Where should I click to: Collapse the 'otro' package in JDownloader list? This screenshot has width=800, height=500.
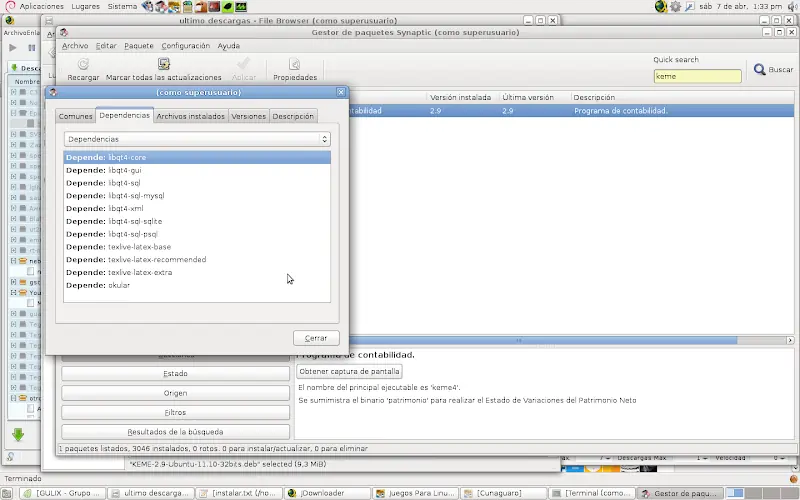[x=14, y=398]
